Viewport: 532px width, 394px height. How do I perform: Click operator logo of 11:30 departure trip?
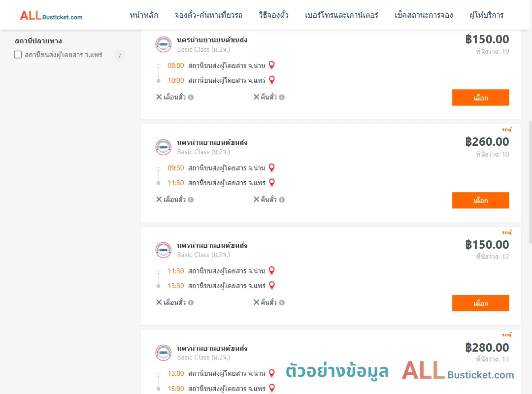164,250
